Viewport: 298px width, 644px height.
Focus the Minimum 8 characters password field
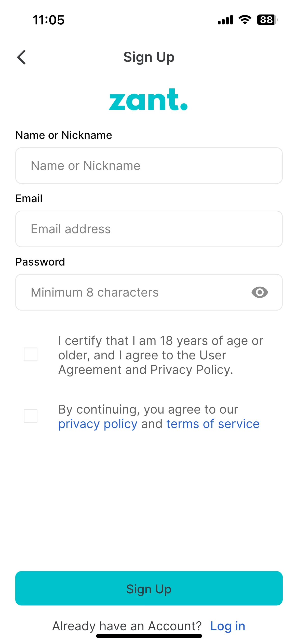pyautogui.click(x=149, y=292)
